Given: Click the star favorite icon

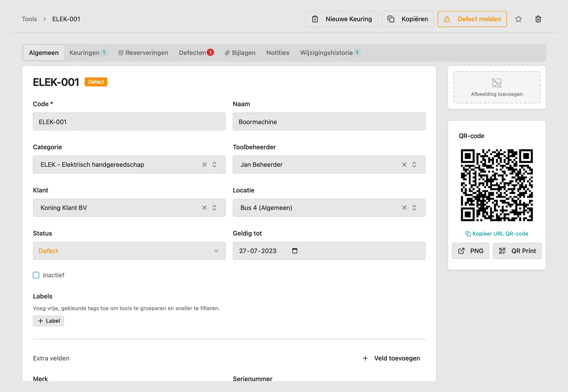Looking at the screenshot, I should tap(518, 19).
